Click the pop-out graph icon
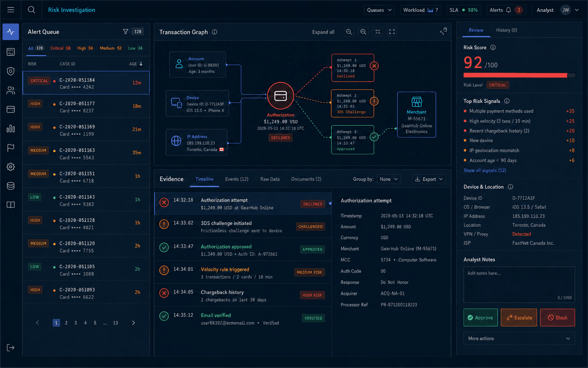 click(443, 31)
